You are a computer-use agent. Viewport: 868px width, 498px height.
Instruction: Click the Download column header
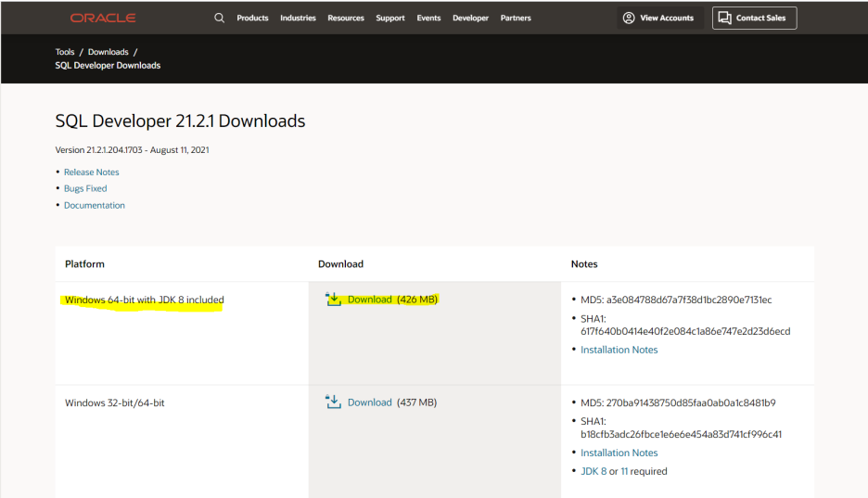[x=340, y=264]
